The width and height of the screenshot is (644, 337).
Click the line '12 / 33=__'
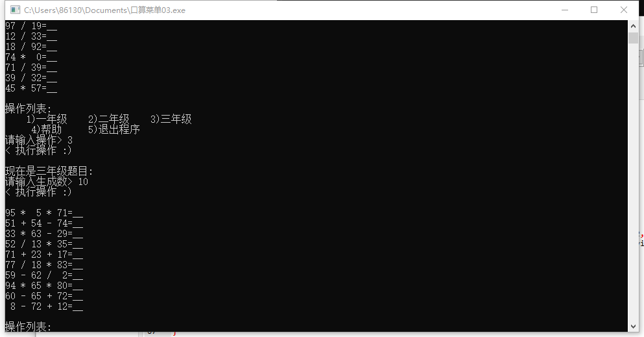pyautogui.click(x=31, y=36)
